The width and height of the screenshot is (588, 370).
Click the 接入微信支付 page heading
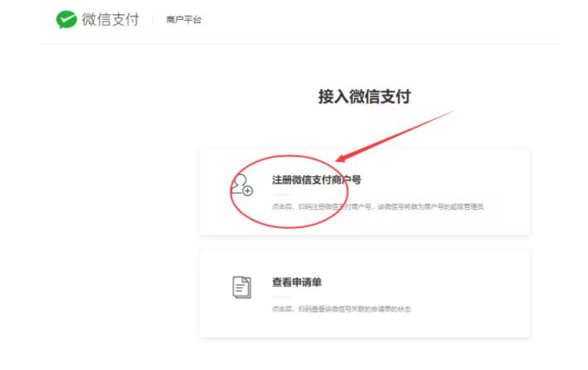click(x=365, y=97)
